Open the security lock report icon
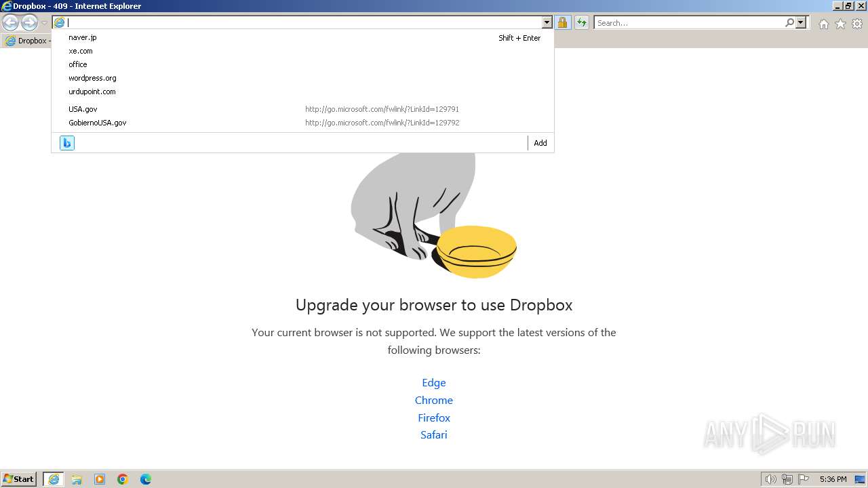Image resolution: width=868 pixels, height=488 pixels. tap(562, 22)
